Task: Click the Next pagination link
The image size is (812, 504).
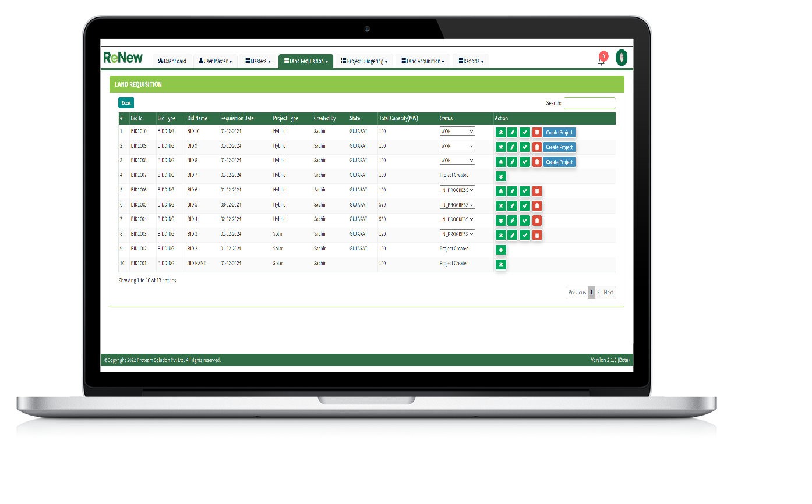Action: tap(608, 292)
